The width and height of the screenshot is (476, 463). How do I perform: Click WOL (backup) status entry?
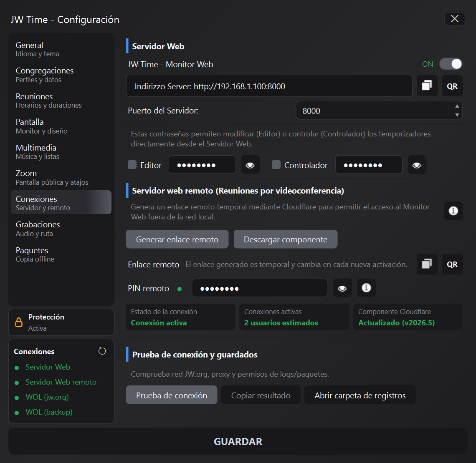(49, 412)
